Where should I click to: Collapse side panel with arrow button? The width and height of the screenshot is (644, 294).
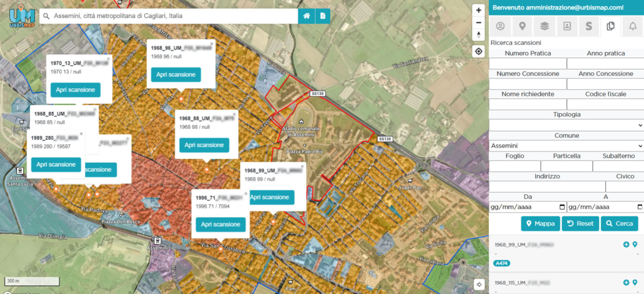pos(479,284)
